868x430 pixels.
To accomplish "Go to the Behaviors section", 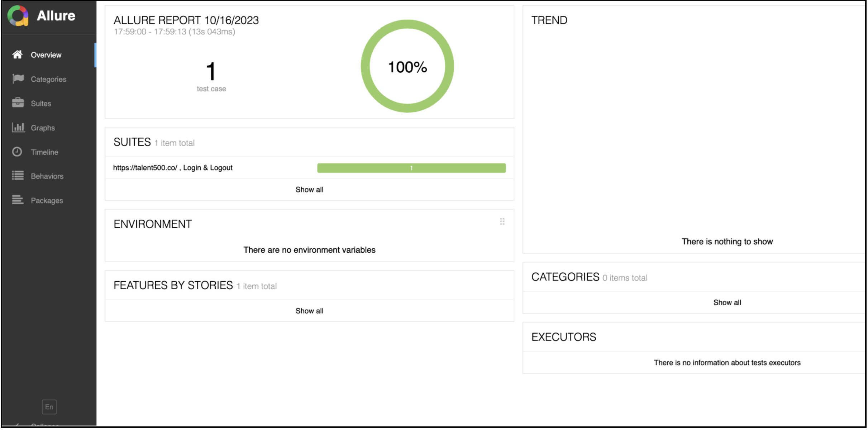I will point(47,176).
